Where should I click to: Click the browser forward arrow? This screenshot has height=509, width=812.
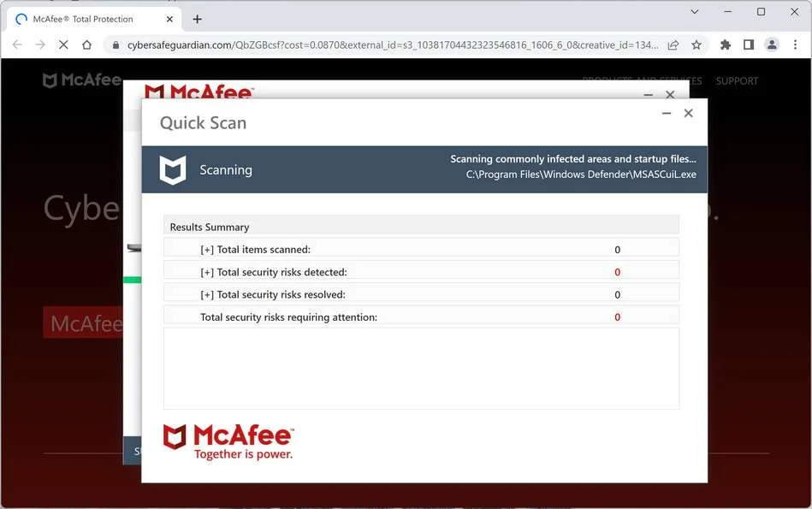[40, 45]
